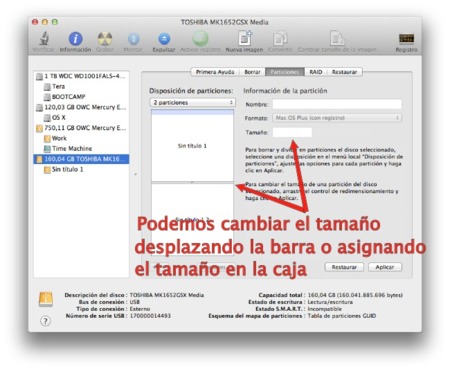Switch to the Primera Ayuda tab

(x=215, y=72)
